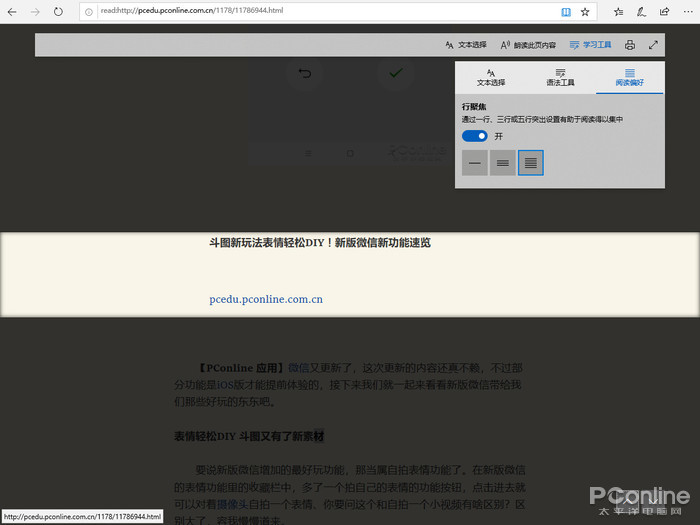The width and height of the screenshot is (700, 525).
Task: Print the page with the printer icon
Action: 630,45
